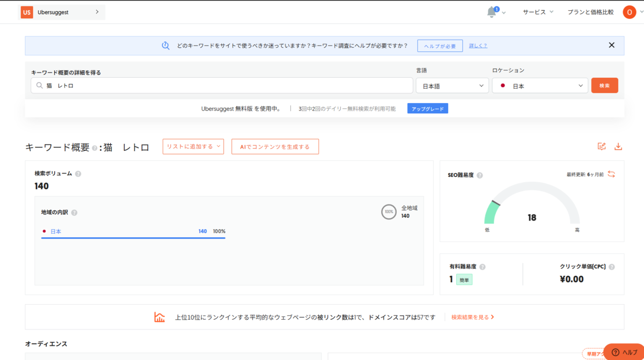The width and height of the screenshot is (644, 360).
Task: Click the 100% circle indicator
Action: [x=389, y=212]
